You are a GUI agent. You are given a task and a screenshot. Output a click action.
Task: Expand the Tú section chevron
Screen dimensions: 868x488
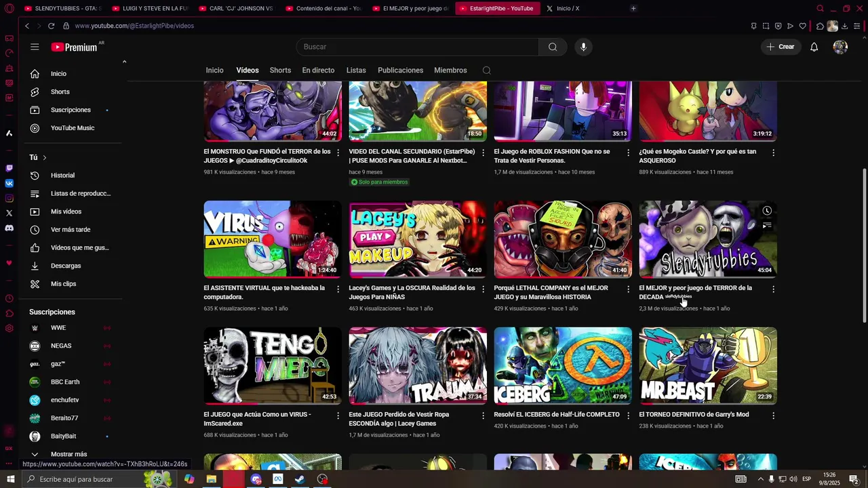[45, 157]
